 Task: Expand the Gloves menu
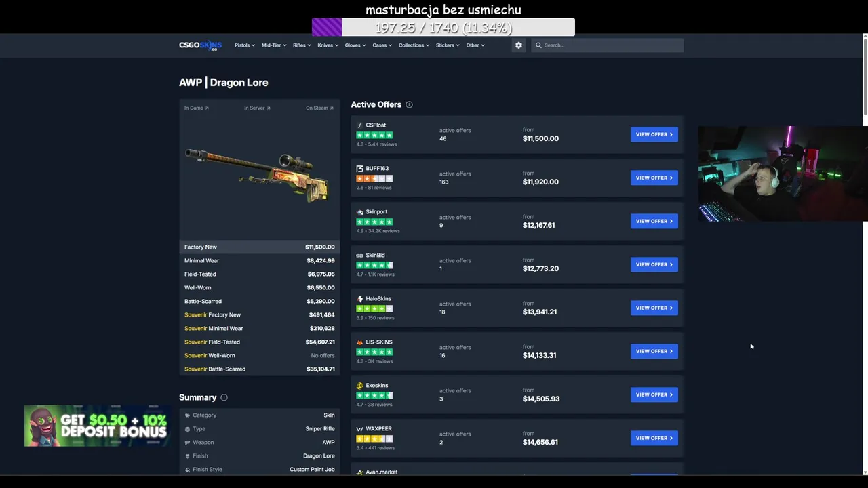(x=355, y=45)
